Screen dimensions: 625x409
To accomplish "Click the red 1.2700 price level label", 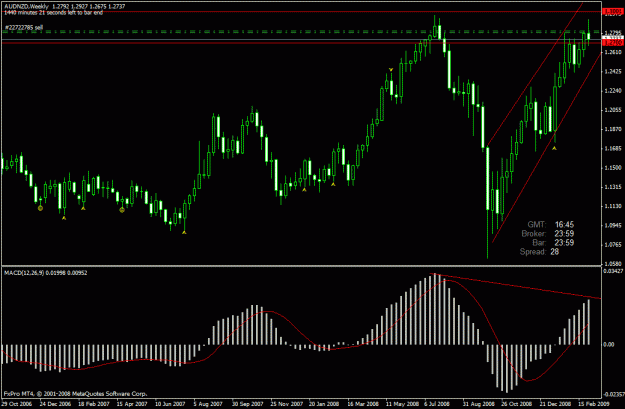I will point(613,42).
